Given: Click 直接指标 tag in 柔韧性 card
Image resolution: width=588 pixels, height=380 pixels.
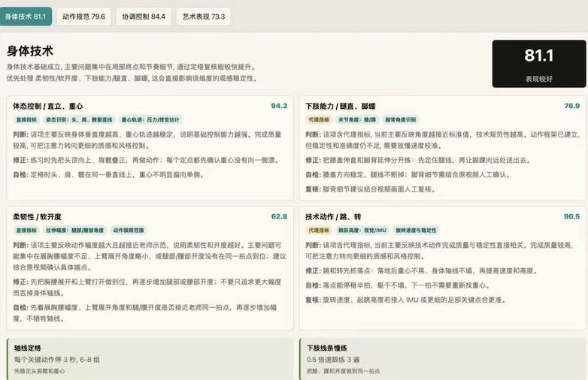Looking at the screenshot, I should click(26, 231).
